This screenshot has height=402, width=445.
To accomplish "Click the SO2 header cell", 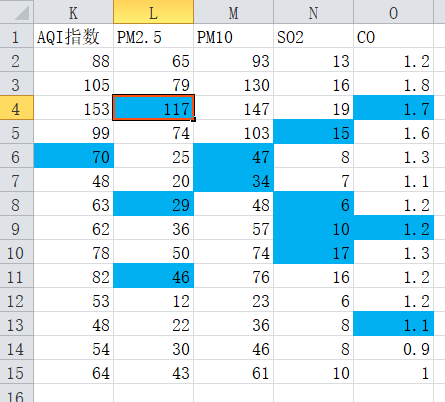I will [314, 36].
